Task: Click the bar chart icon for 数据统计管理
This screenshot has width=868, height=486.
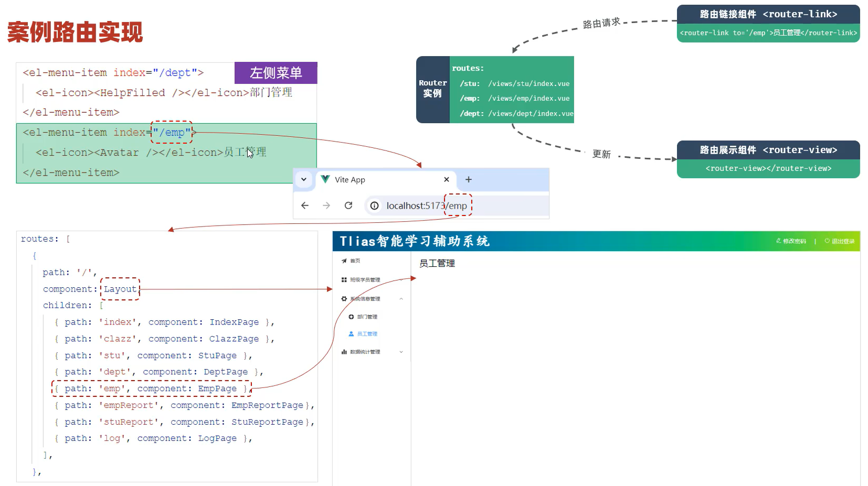Action: click(344, 352)
